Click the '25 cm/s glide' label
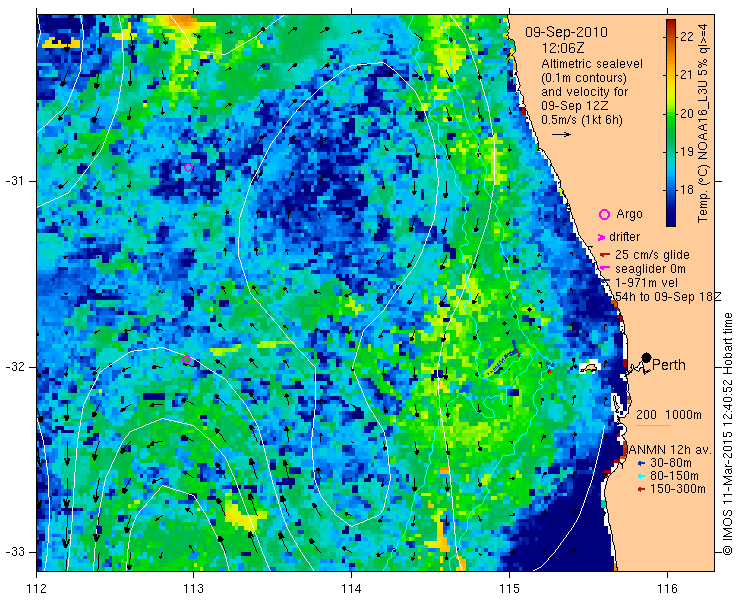Image resolution: width=740 pixels, height=600 pixels. tap(652, 255)
